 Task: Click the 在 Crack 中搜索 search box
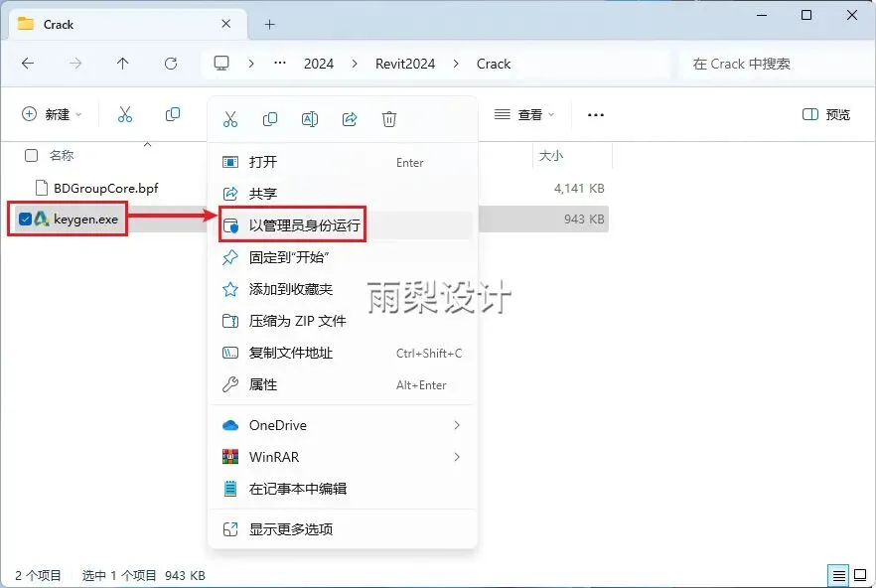pos(774,64)
